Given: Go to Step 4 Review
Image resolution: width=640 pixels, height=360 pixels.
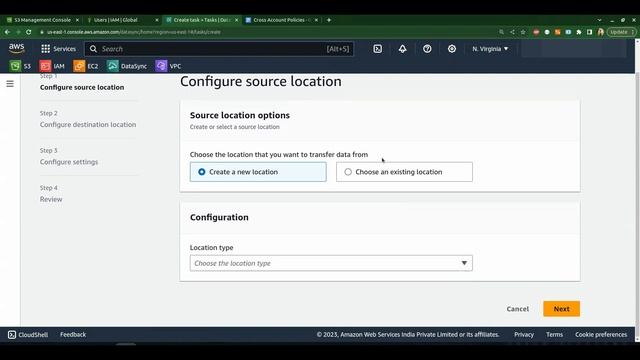Looking at the screenshot, I should pyautogui.click(x=51, y=199).
